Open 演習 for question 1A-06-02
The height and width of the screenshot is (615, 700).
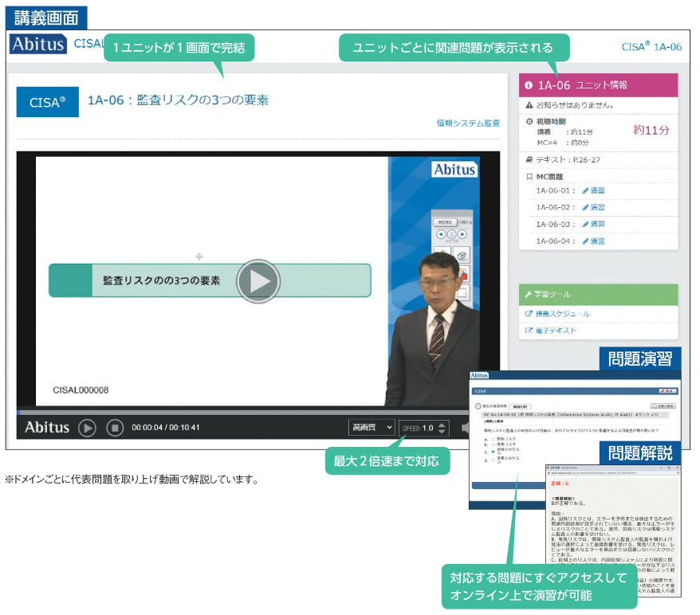coord(593,208)
